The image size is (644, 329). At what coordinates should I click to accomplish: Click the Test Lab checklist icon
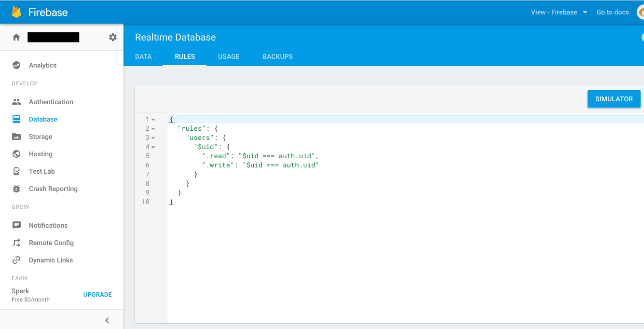click(x=16, y=171)
